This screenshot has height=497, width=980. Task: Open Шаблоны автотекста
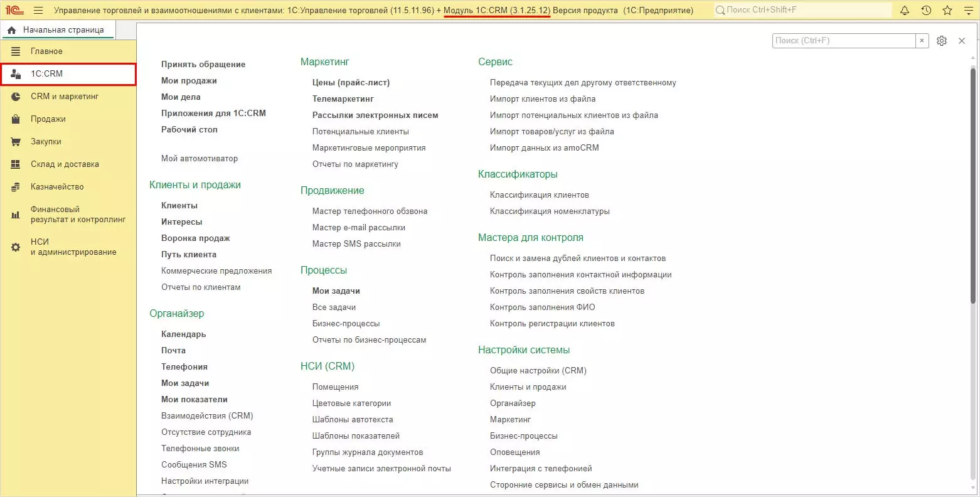coord(353,420)
